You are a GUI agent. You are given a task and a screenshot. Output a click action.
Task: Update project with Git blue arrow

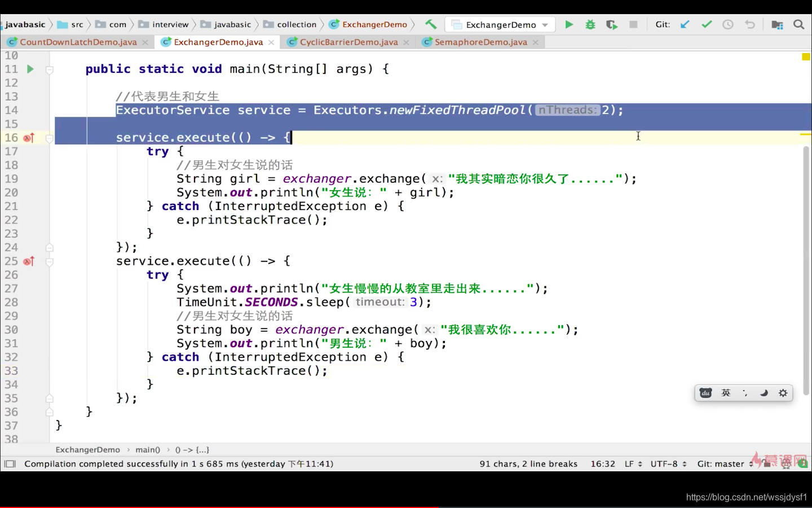685,24
